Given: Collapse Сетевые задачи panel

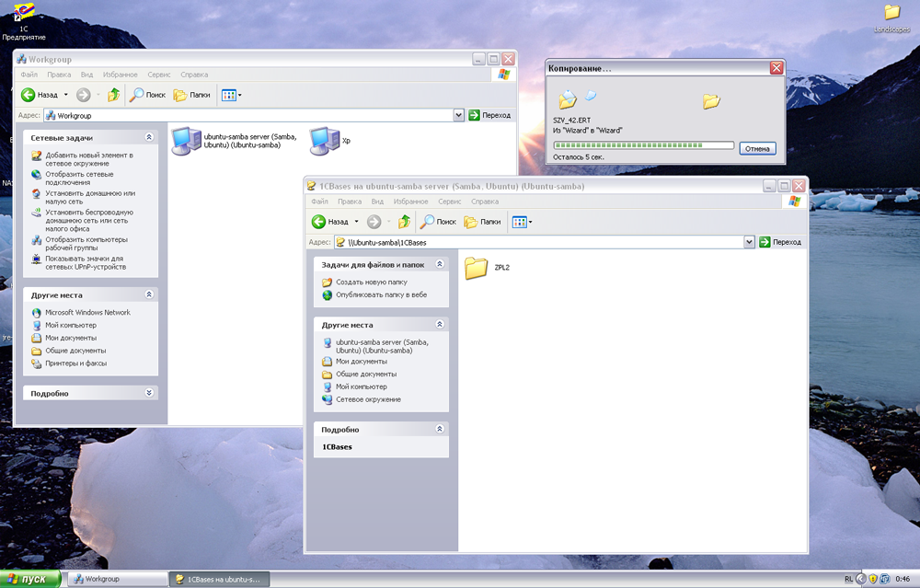Looking at the screenshot, I should 149,137.
